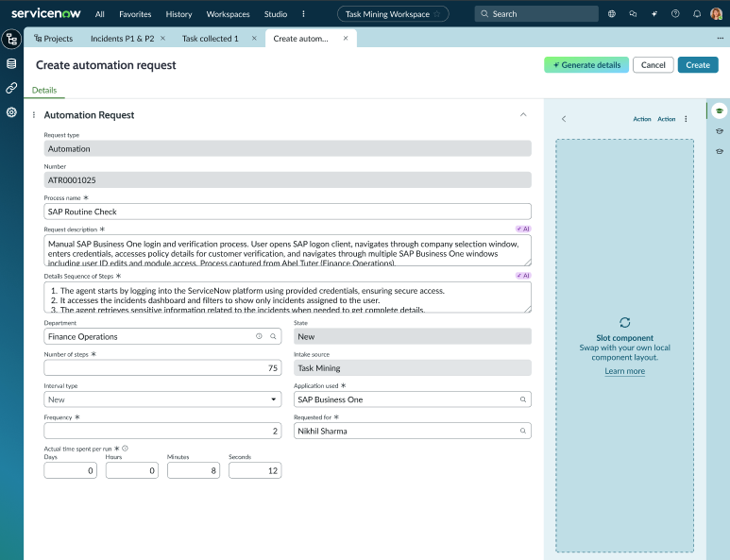Click the first Action link in side panel

(x=641, y=119)
